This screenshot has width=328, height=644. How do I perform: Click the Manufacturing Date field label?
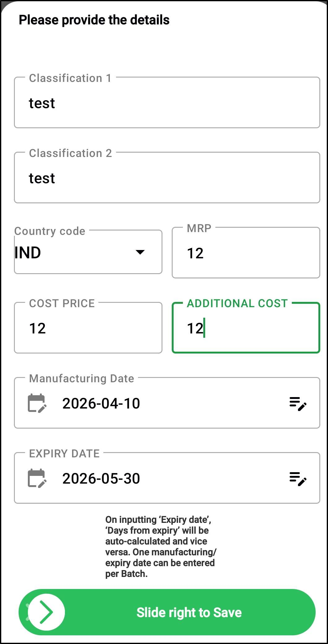(x=82, y=379)
